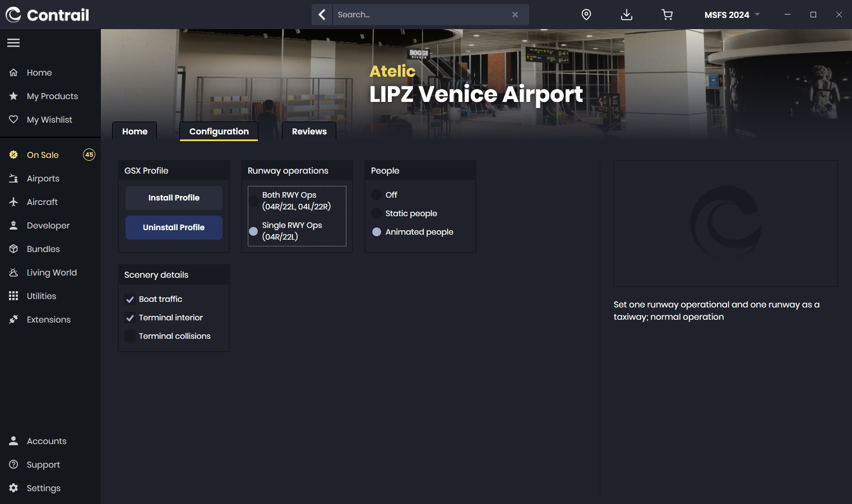Click the Extensions plug icon
The image size is (852, 504).
point(13,320)
